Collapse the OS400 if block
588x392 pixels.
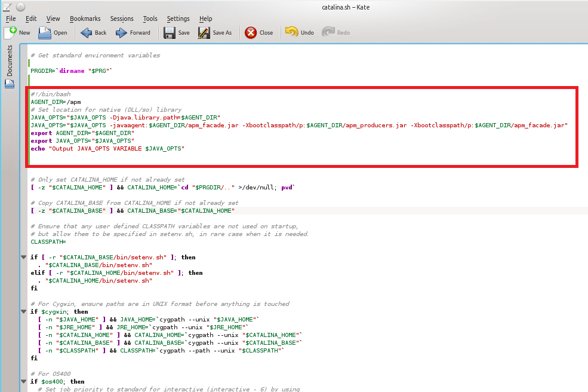[23, 381]
